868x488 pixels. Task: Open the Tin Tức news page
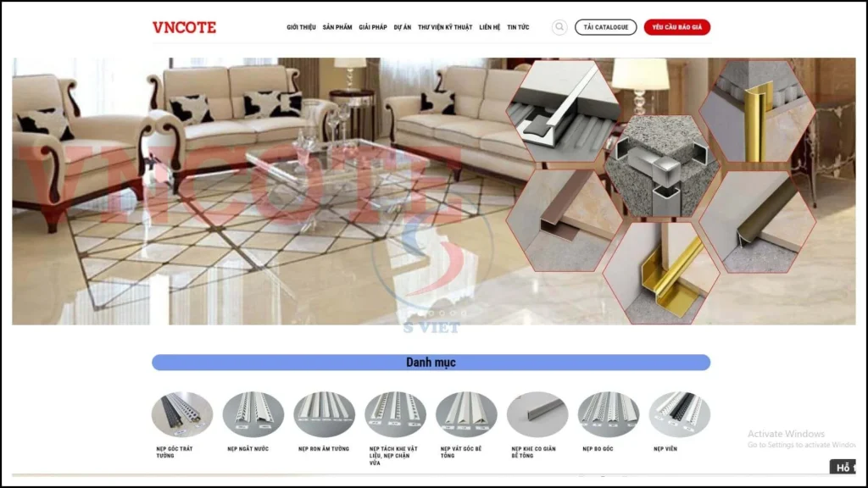click(x=518, y=27)
